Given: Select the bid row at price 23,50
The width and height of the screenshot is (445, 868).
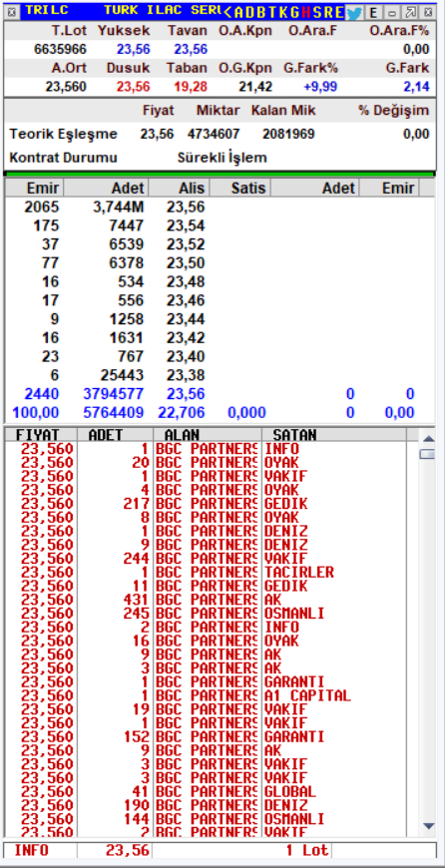Looking at the screenshot, I should [219, 263].
